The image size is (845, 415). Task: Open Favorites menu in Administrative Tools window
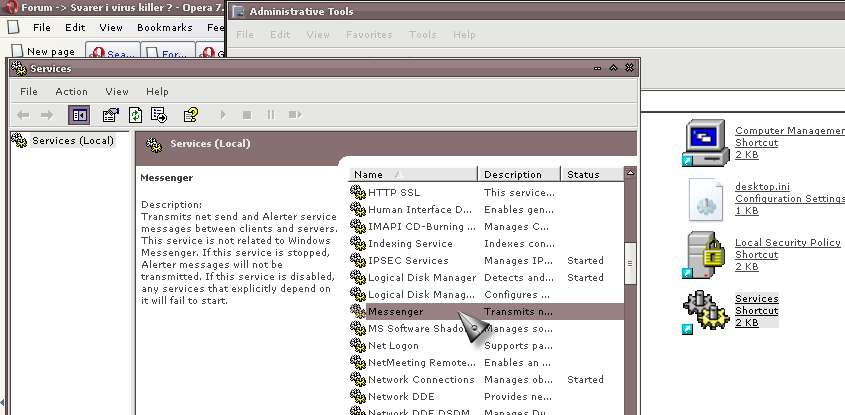[369, 34]
